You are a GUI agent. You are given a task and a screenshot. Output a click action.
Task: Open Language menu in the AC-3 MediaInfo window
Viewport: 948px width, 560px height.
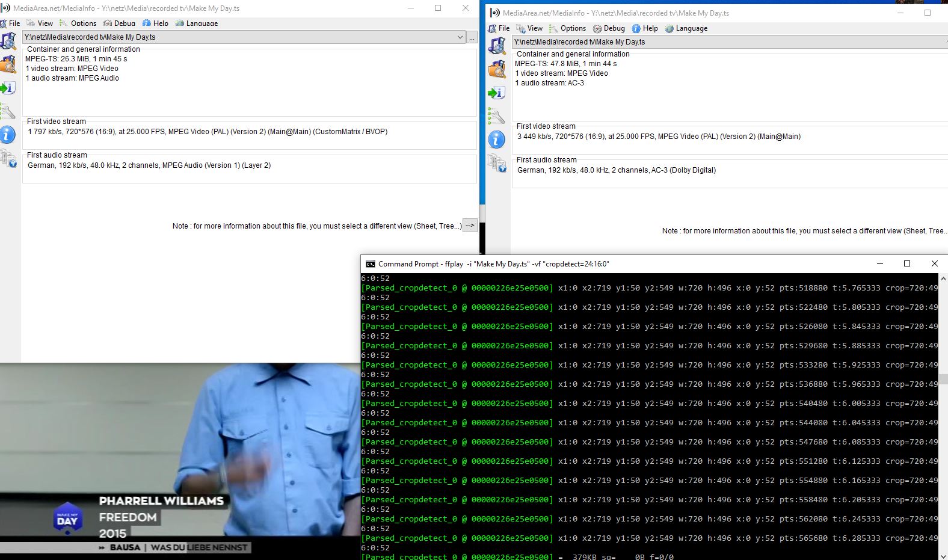point(686,28)
